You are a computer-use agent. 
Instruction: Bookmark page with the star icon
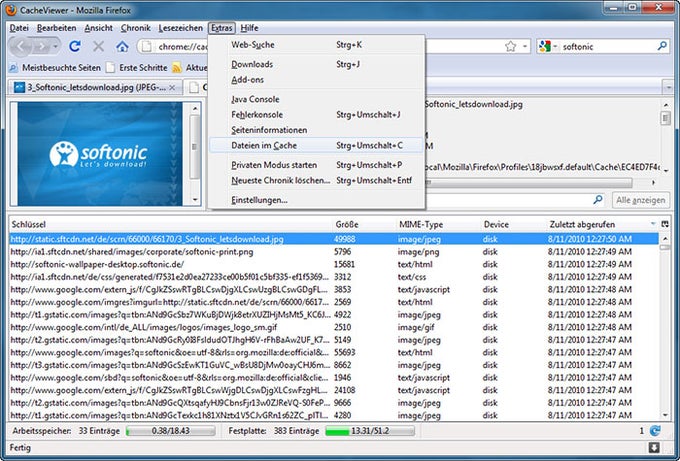[x=510, y=46]
